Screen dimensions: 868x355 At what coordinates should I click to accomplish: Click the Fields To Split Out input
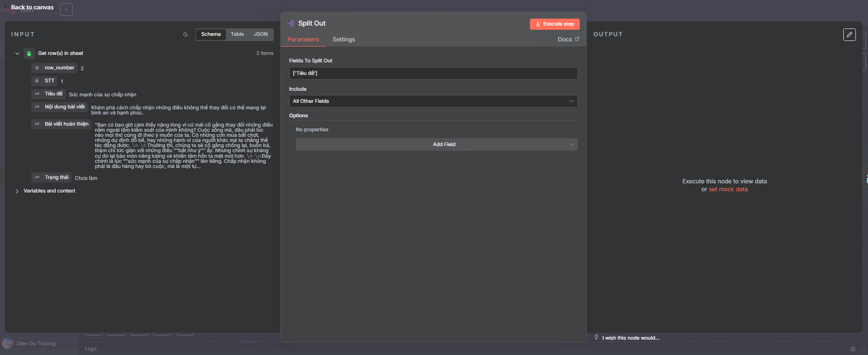(433, 73)
